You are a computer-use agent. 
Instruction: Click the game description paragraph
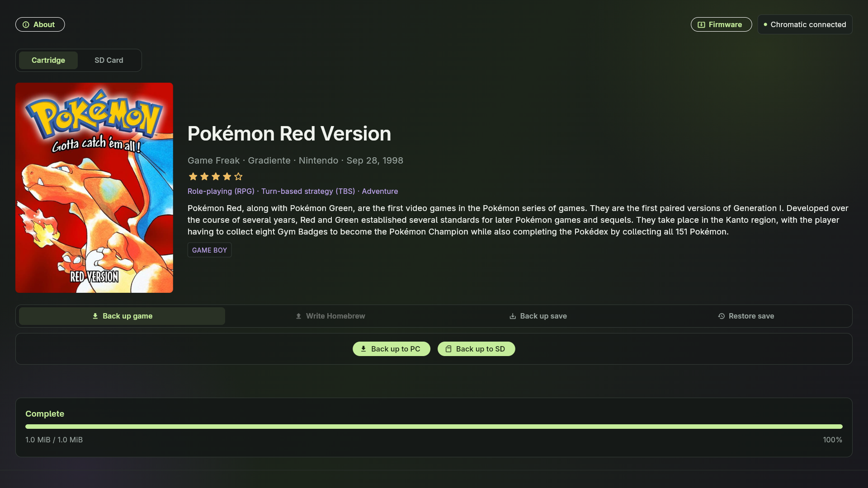pyautogui.click(x=518, y=220)
